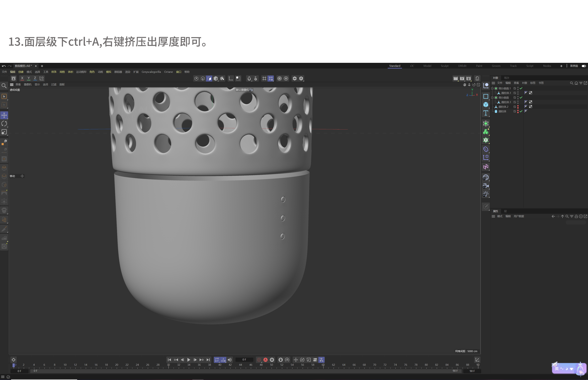Open the viewport 显示 menu
Viewport: 588px width, 380px height.
pos(37,85)
